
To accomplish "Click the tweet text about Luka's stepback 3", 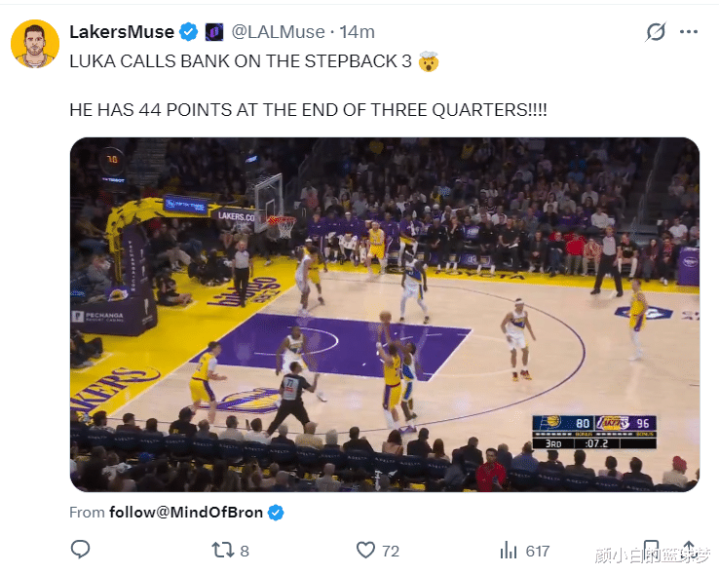I will [240, 61].
